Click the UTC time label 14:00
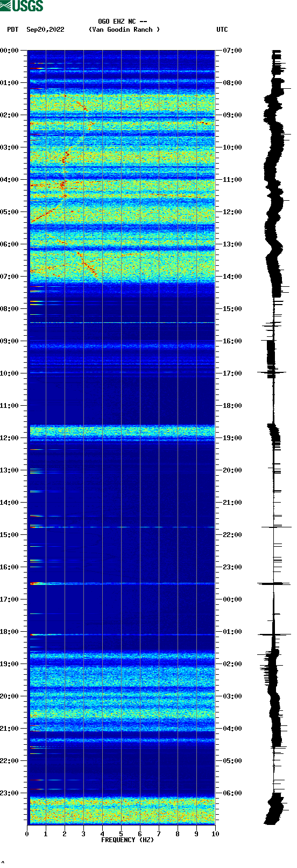297x868 pixels. [x=232, y=277]
